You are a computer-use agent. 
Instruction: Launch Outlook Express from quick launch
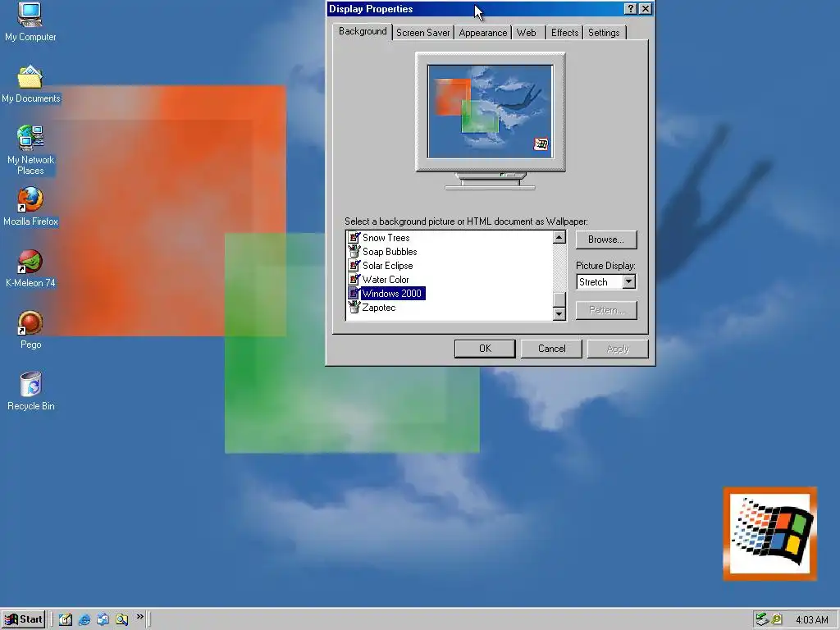pos(103,619)
